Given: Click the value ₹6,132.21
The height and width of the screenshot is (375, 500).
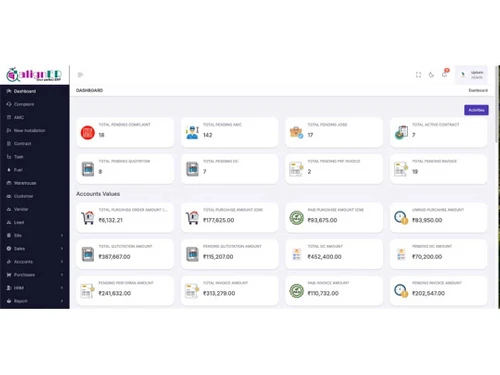Looking at the screenshot, I should click(111, 220).
